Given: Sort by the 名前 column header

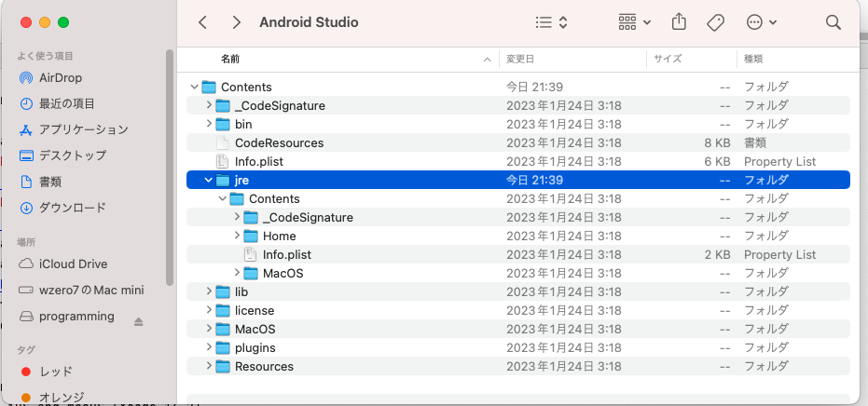Looking at the screenshot, I should click(230, 59).
